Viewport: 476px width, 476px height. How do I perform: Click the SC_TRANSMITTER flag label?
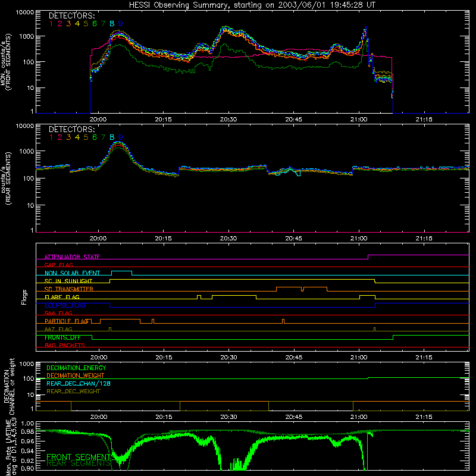(69, 289)
